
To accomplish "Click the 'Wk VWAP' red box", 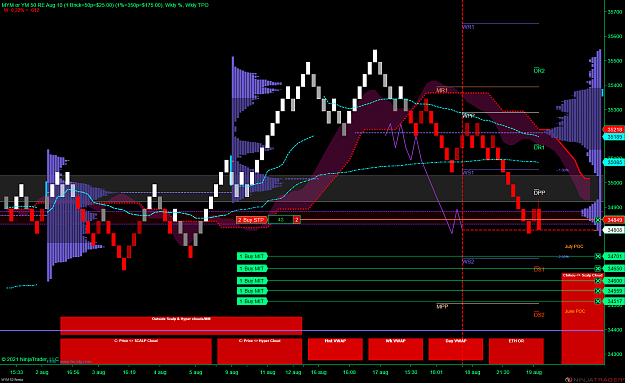I will click(395, 349).
